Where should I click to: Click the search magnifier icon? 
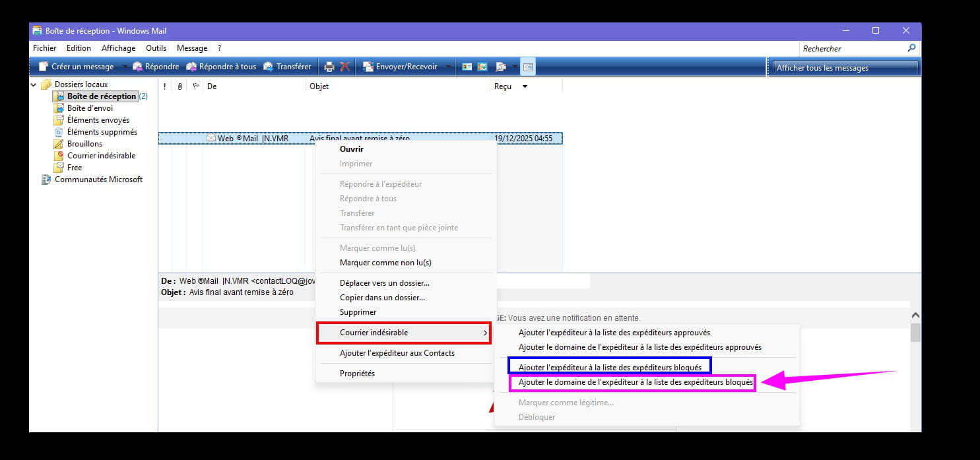911,48
